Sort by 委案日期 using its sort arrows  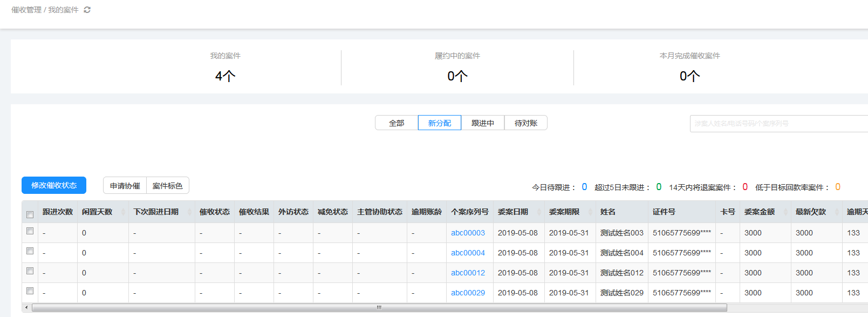tap(539, 212)
